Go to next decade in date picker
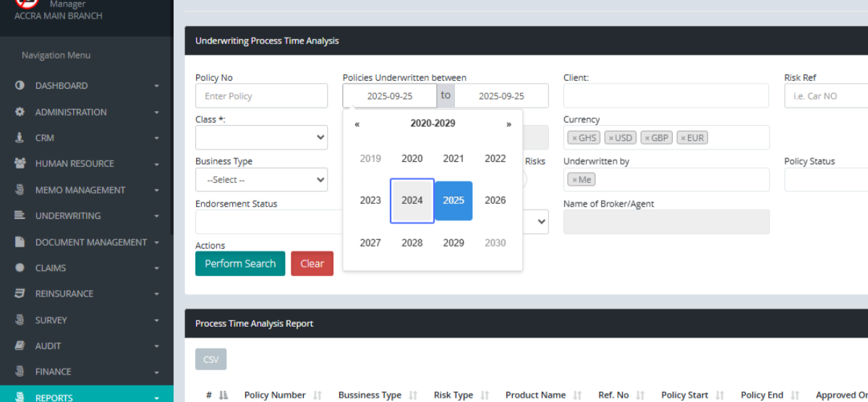Screen dimensions: 868x402 coord(509,124)
